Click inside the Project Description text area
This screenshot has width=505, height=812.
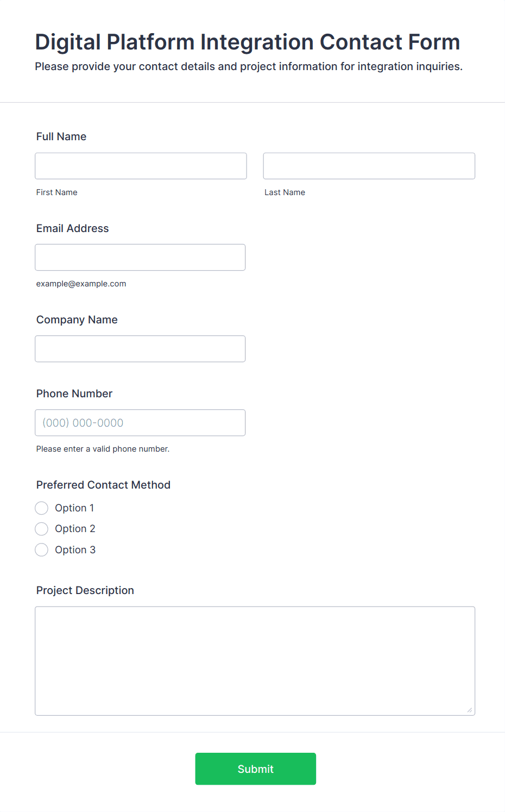[255, 660]
